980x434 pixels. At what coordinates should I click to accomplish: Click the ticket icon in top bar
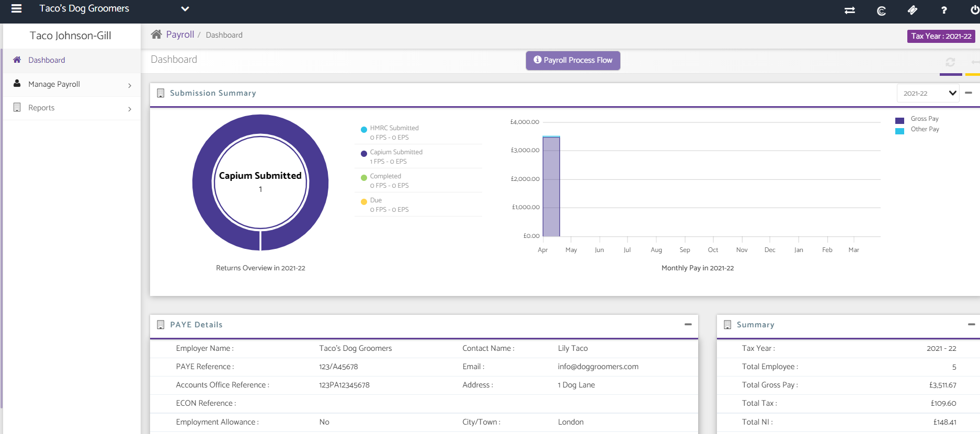tap(913, 10)
